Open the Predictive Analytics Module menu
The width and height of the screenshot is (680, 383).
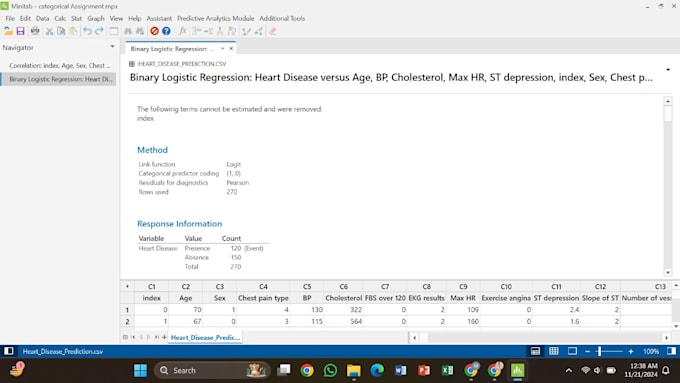tap(216, 18)
